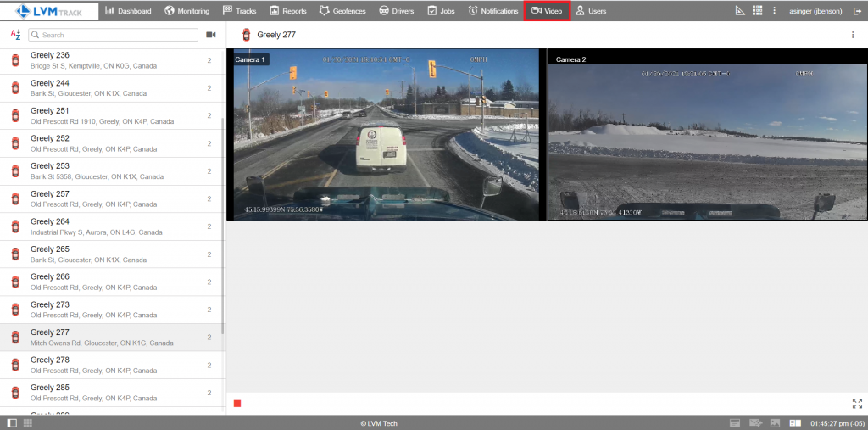Select the Camera 1 video feed
Viewport: 868px width, 430px height.
coord(386,136)
